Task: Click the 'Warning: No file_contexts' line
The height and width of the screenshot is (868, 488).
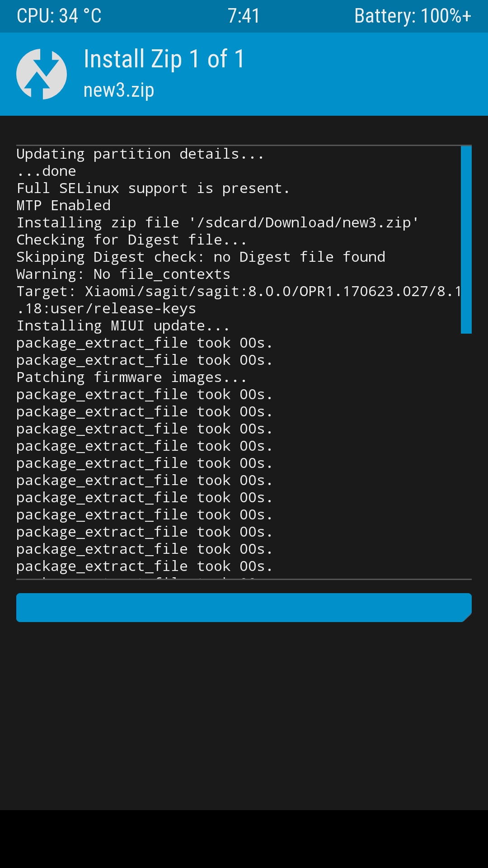Action: (x=123, y=274)
